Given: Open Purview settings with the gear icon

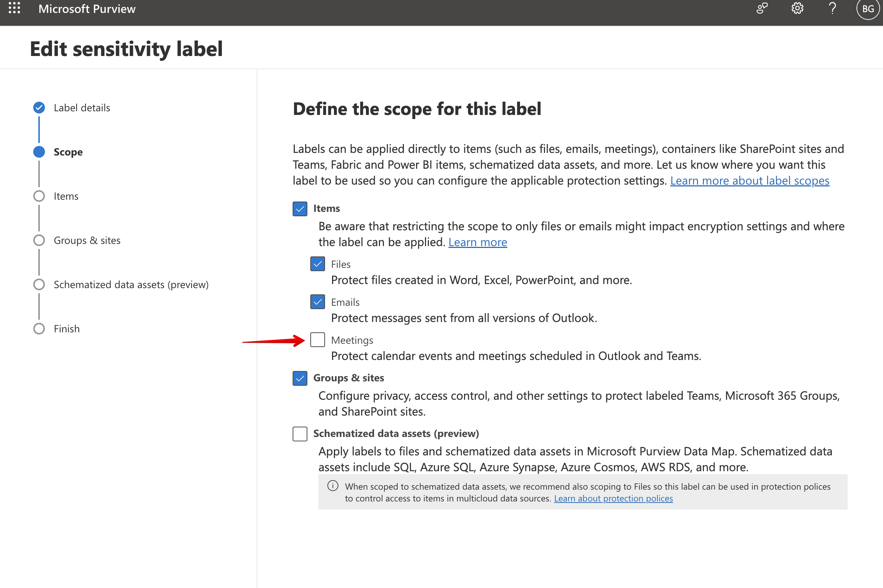Looking at the screenshot, I should pyautogui.click(x=797, y=8).
